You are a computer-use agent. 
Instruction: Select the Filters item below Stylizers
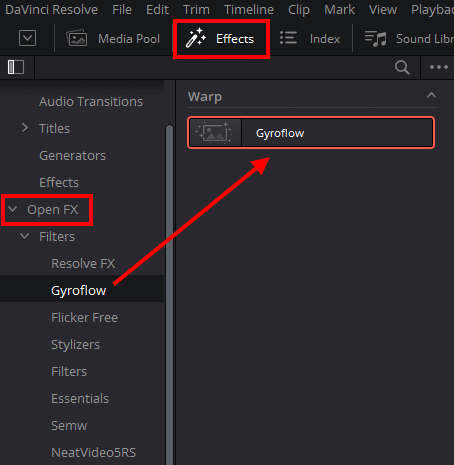[69, 372]
